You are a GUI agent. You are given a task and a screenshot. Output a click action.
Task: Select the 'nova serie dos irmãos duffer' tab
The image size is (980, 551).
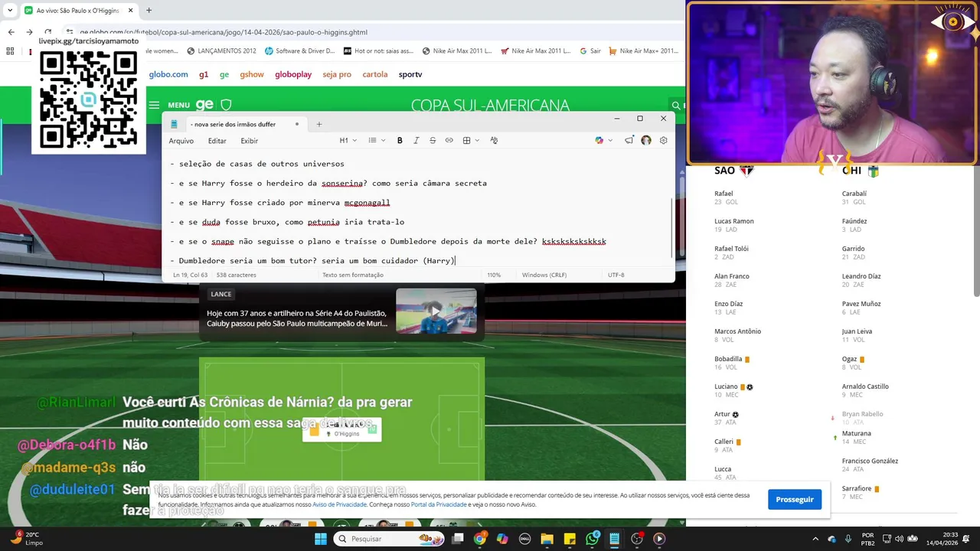pos(236,124)
